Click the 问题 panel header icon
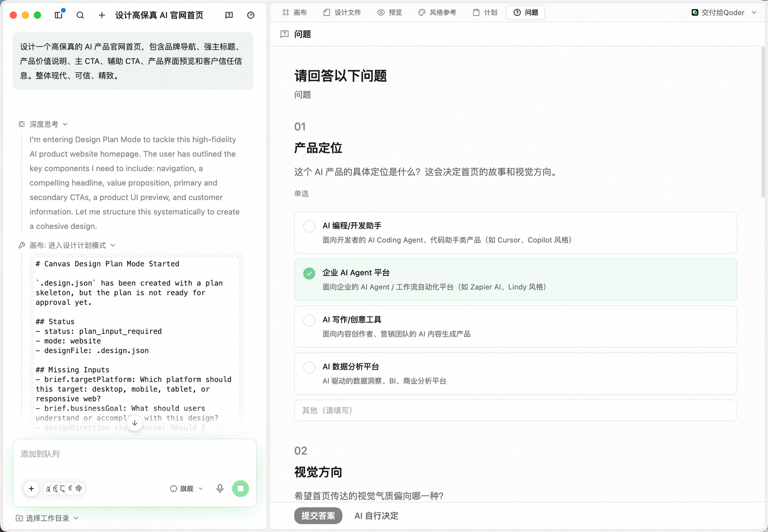The image size is (768, 532). coord(285,34)
